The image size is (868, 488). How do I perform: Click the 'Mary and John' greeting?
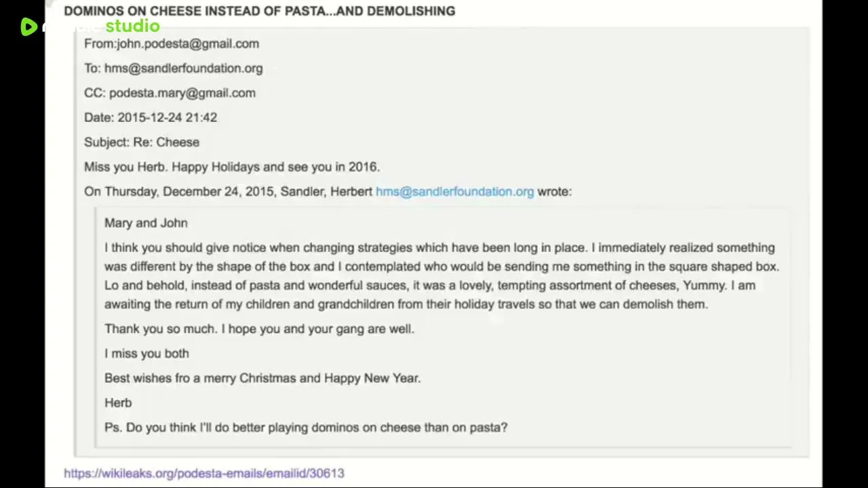pyautogui.click(x=146, y=222)
